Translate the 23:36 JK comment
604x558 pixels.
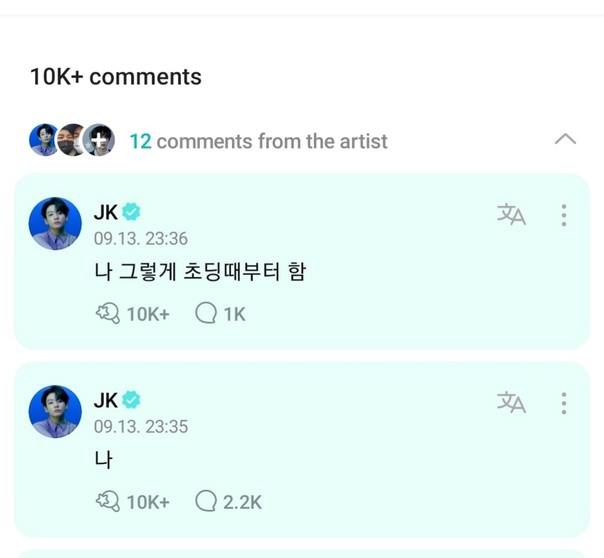tap(511, 214)
